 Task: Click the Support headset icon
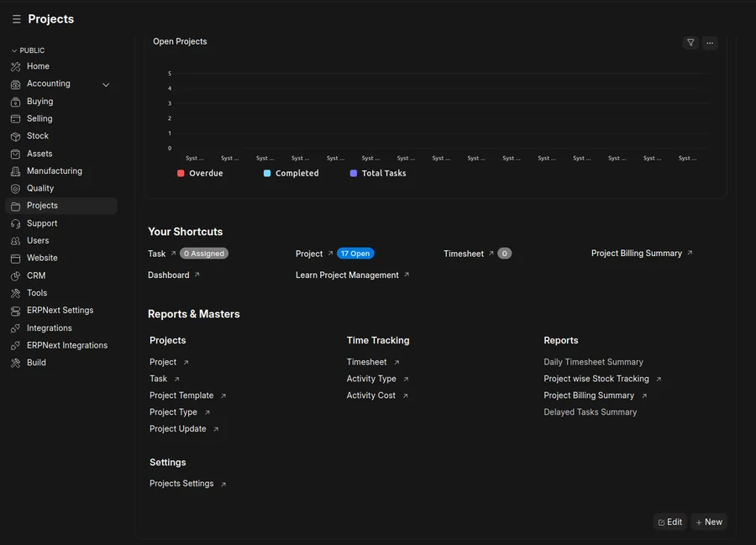(x=15, y=223)
